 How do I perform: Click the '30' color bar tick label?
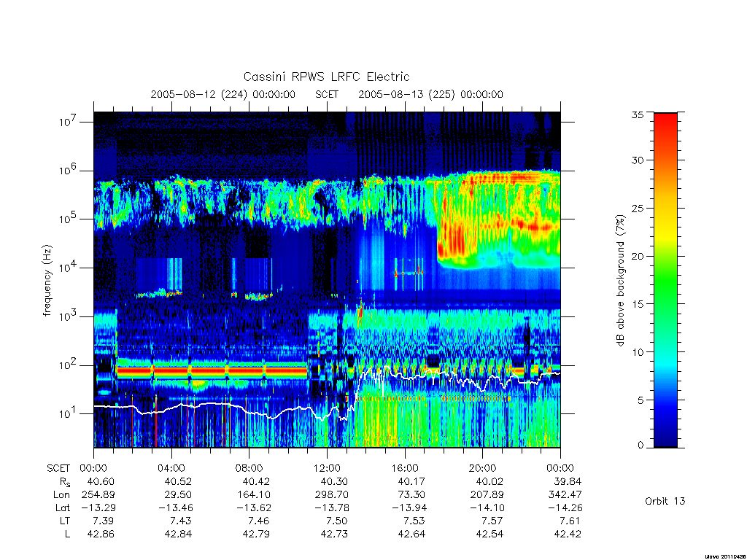(x=637, y=160)
